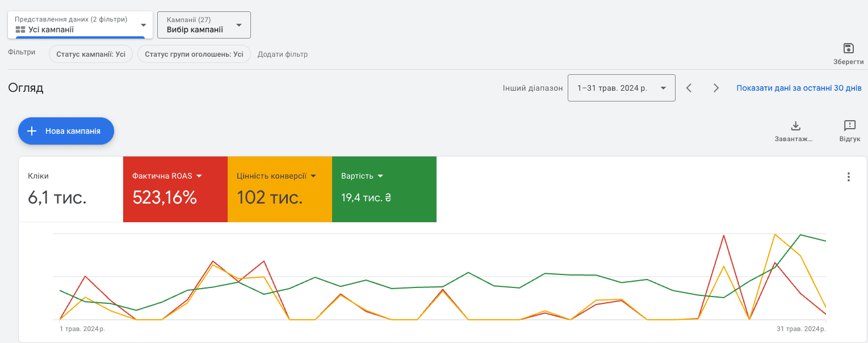Image resolution: width=868 pixels, height=343 pixels.
Task: Open the Вибір кампанії campaign selector dropdown
Action: point(204,25)
